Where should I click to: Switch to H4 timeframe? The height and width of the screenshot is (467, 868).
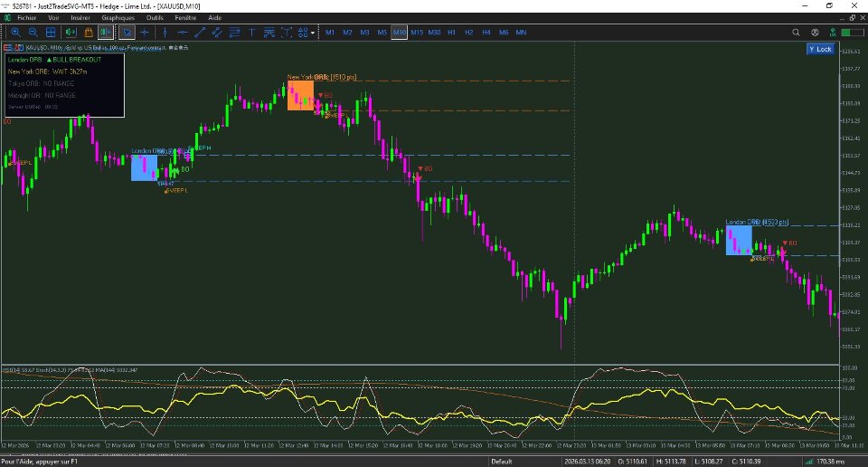coord(486,33)
